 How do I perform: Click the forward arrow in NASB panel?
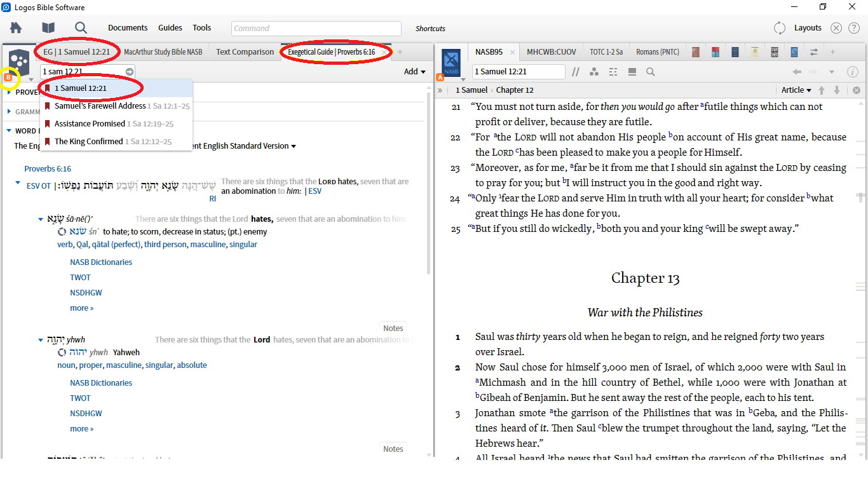[x=813, y=72]
